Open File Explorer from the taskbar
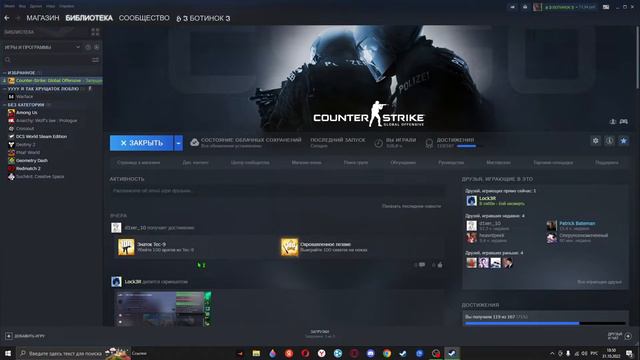 pyautogui.click(x=256, y=353)
